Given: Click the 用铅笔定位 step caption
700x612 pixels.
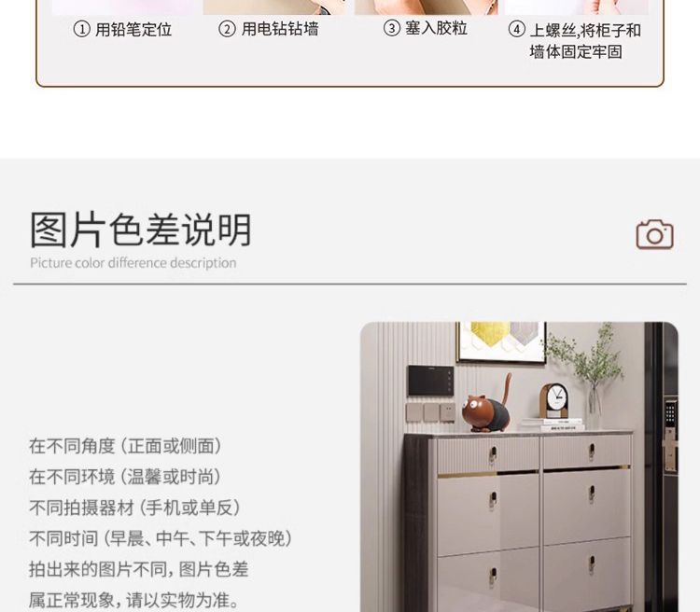Looking at the screenshot, I should tap(133, 30).
